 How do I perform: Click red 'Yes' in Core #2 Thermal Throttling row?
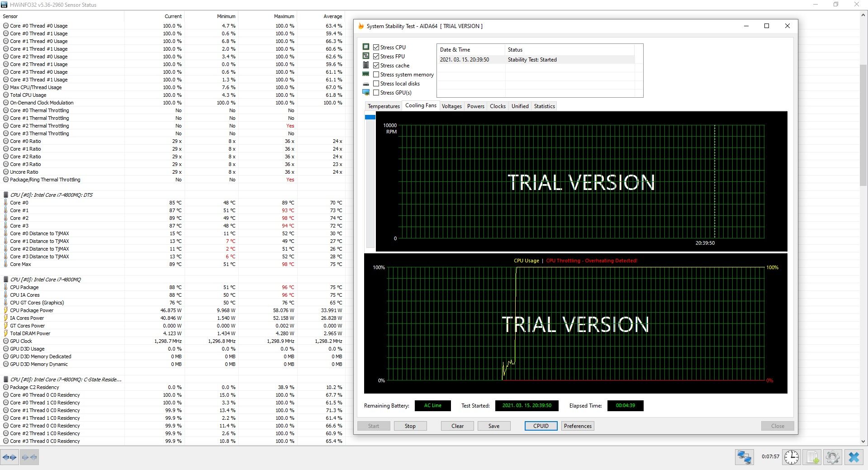(x=290, y=126)
